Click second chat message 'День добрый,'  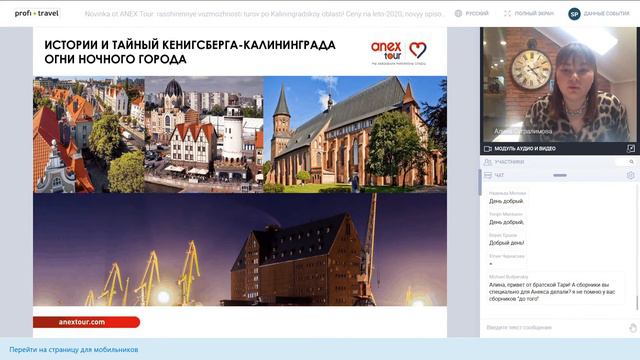pos(506,222)
